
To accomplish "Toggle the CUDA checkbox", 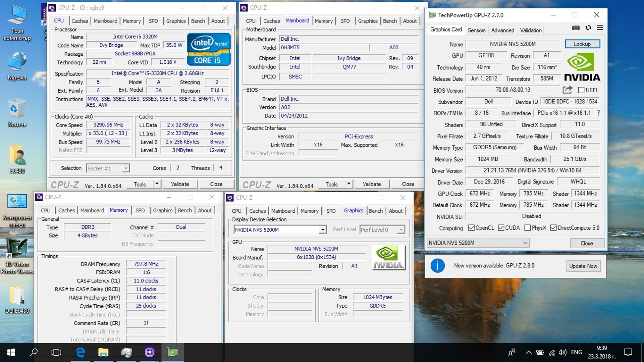I will pos(501,228).
